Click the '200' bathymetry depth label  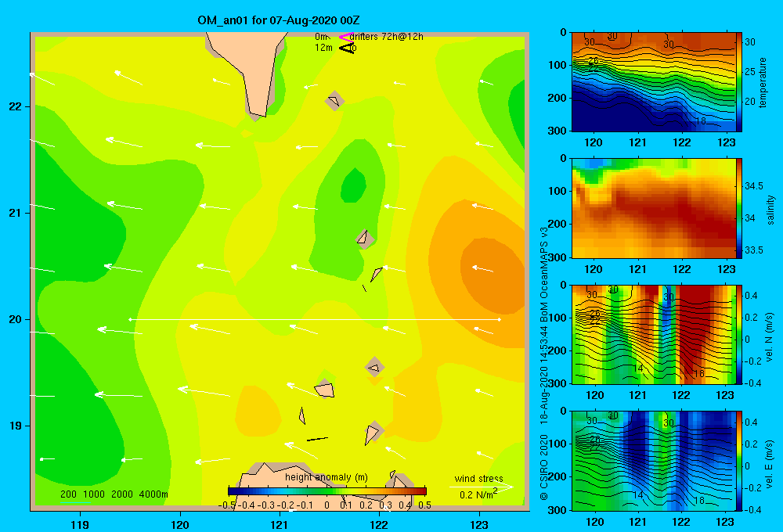[x=68, y=494]
